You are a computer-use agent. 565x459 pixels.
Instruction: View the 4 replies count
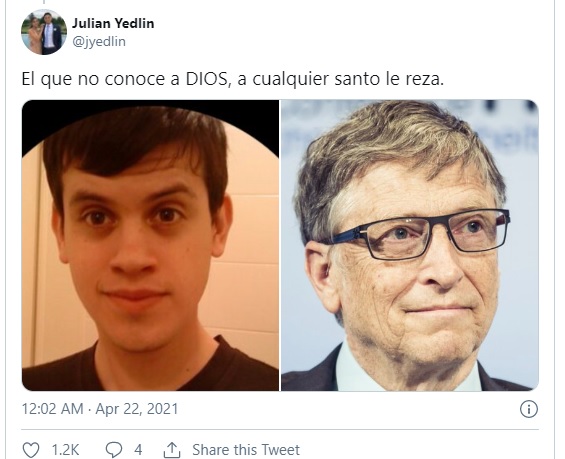pyautogui.click(x=138, y=450)
